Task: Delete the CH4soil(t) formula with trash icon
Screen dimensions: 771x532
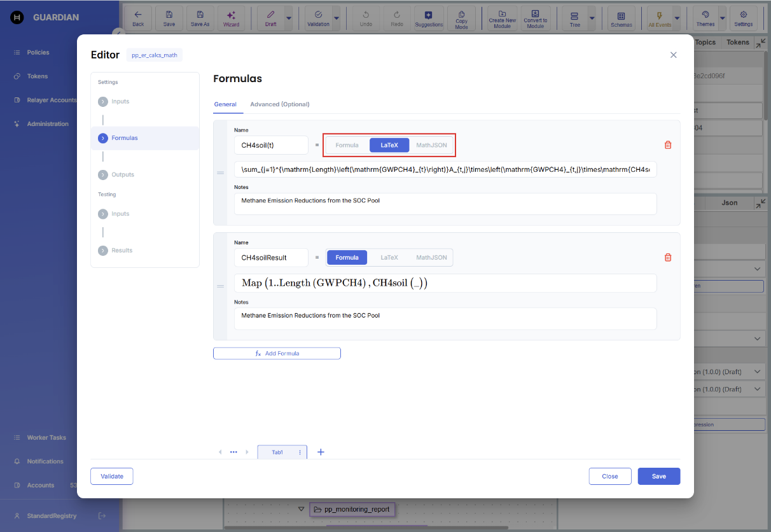Action: click(667, 145)
